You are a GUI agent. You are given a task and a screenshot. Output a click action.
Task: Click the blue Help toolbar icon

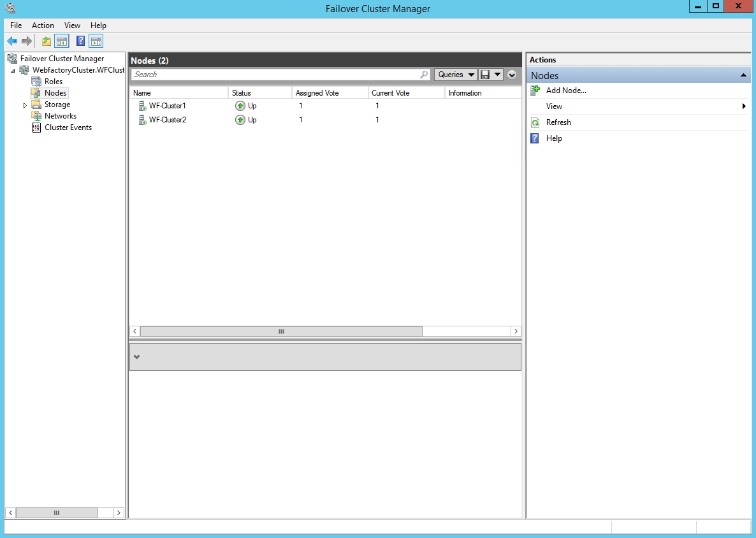click(81, 41)
